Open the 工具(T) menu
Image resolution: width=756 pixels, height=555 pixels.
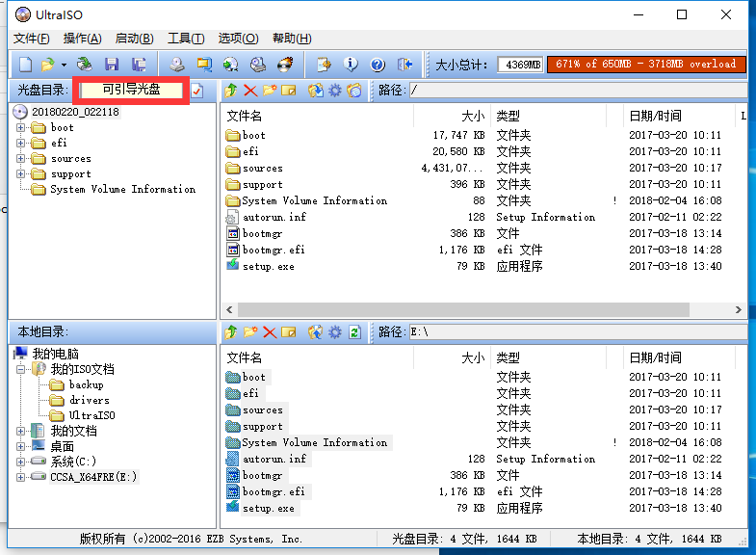[x=186, y=39]
